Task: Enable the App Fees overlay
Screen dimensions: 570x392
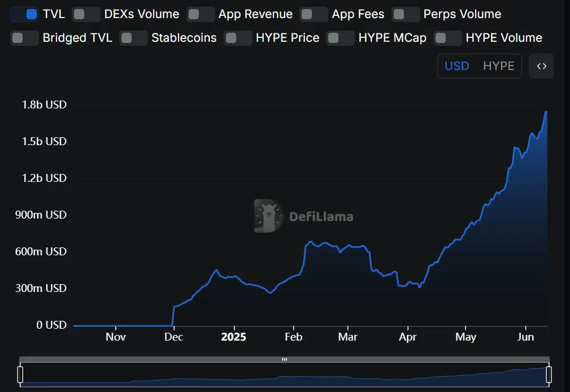Action: click(314, 14)
